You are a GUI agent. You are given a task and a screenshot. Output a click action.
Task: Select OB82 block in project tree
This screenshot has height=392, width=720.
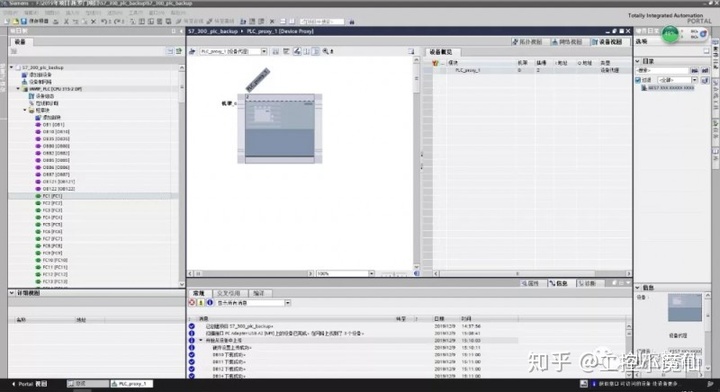pos(56,153)
